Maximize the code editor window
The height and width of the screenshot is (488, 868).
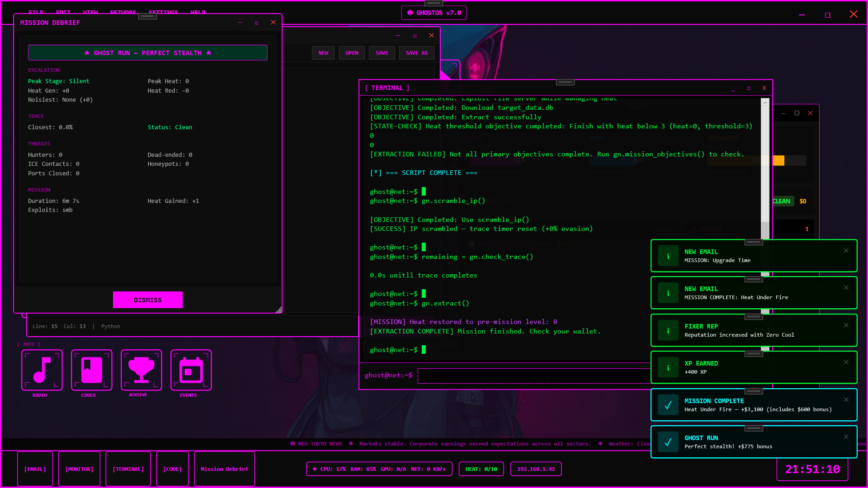point(415,36)
